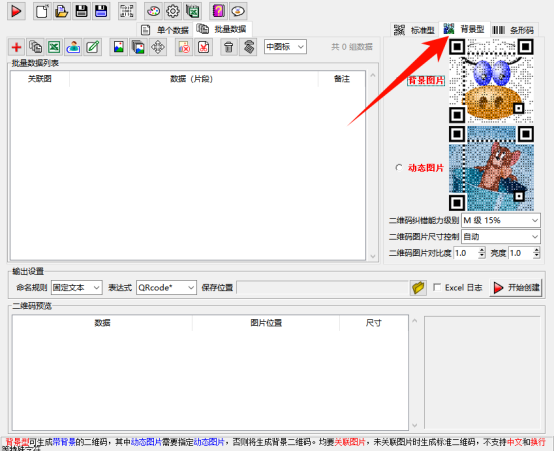Click the green Excel import icon in batch toolbar
The image size is (554, 451).
pyautogui.click(x=54, y=47)
